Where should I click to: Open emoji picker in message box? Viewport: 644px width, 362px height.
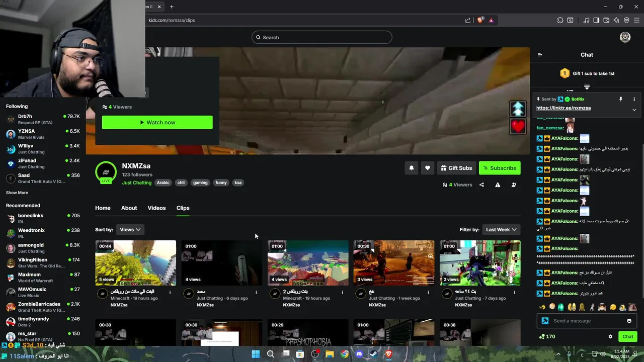click(x=629, y=321)
